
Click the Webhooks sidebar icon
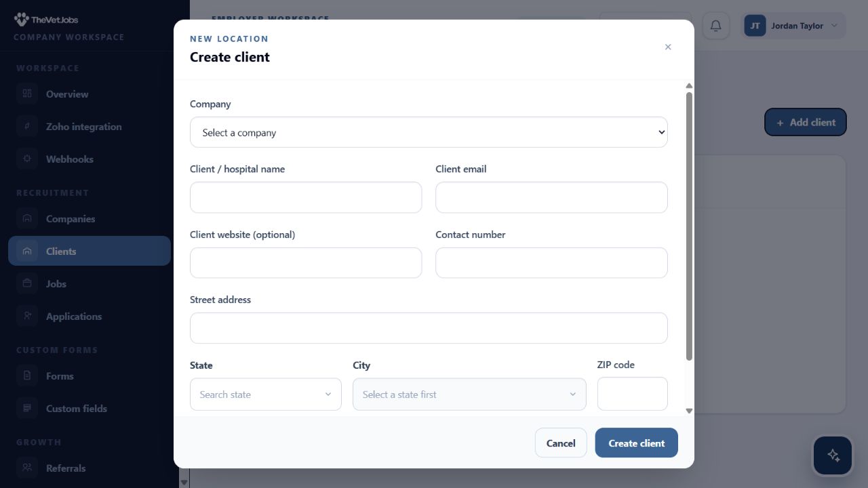[x=27, y=159]
